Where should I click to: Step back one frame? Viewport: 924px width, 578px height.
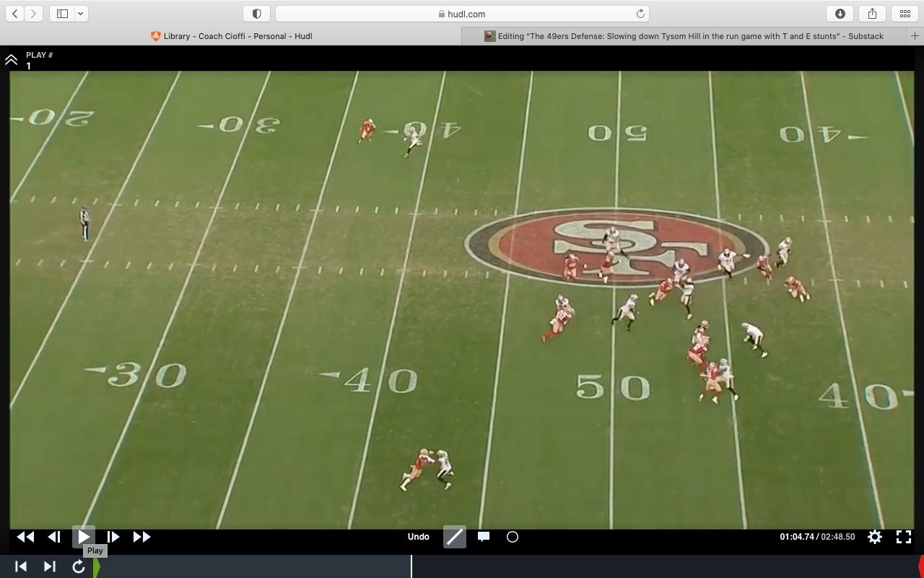click(54, 537)
